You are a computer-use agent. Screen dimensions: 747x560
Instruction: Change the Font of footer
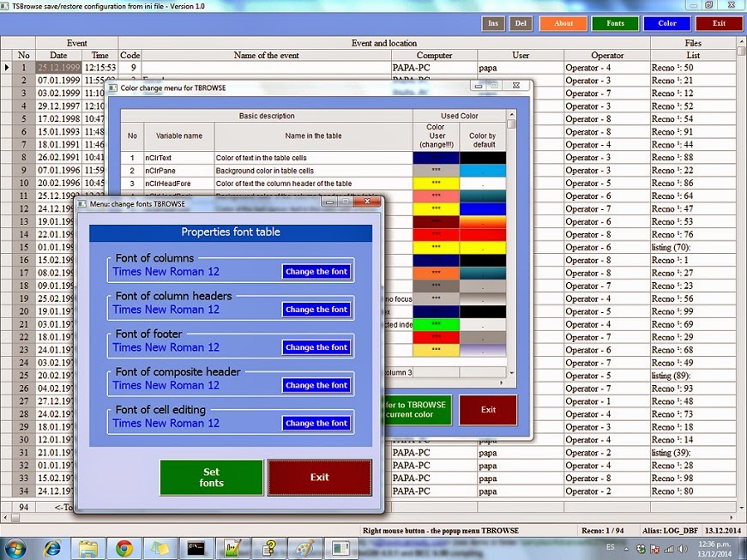coord(316,347)
